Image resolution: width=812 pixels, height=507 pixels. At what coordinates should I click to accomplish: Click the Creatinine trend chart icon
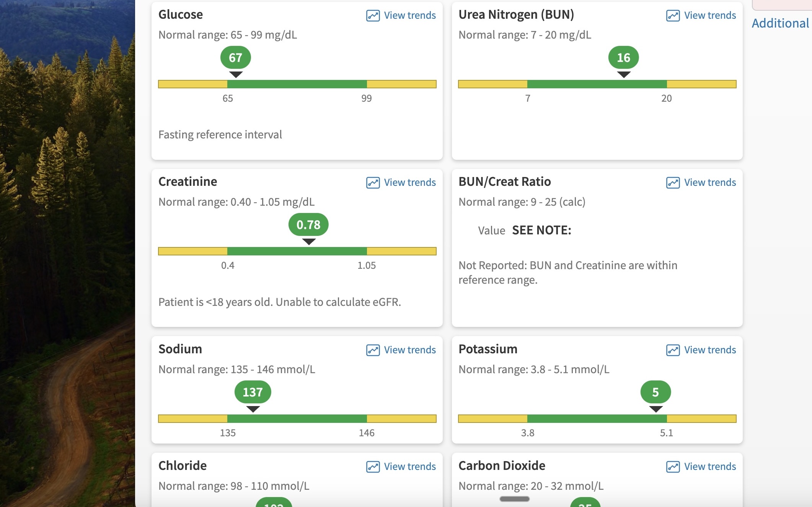[373, 183]
